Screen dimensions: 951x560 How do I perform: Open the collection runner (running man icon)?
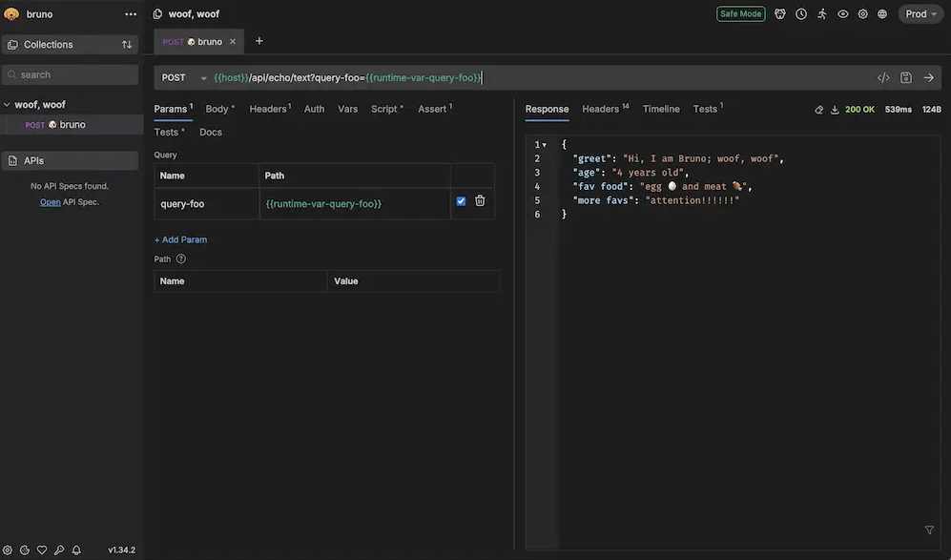tap(822, 14)
